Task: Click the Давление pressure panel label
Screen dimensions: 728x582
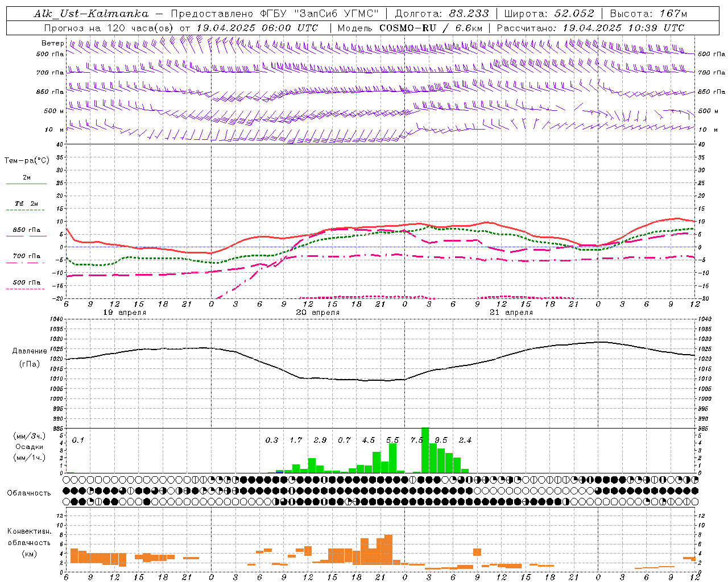Action: pos(30,351)
